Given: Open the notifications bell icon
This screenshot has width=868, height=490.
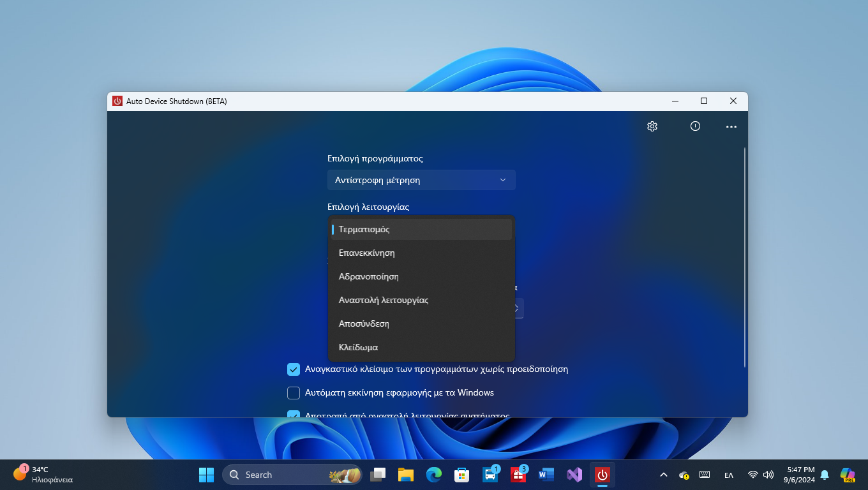Looking at the screenshot, I should tap(825, 475).
